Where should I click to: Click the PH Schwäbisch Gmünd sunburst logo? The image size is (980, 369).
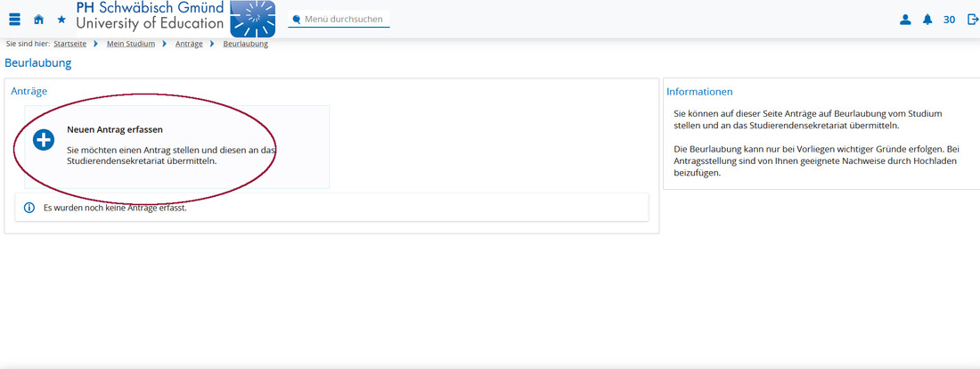coord(252,19)
